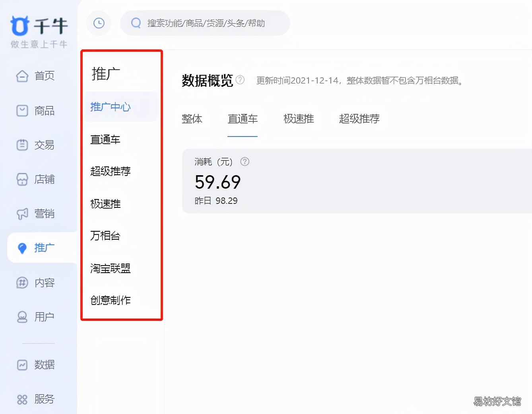
Task: Open 用户 in the sidebar
Action: tap(44, 317)
